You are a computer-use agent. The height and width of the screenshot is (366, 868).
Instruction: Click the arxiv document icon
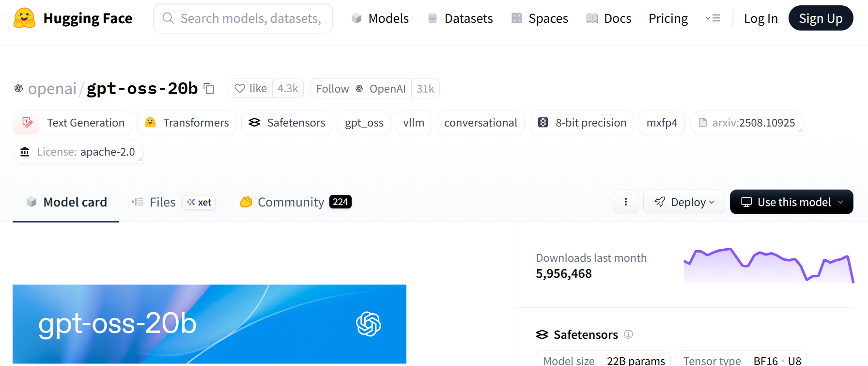coord(702,123)
